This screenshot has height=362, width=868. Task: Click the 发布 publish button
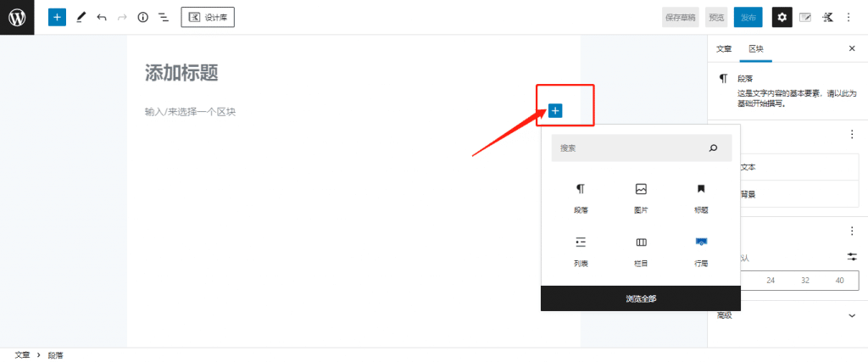tap(748, 18)
